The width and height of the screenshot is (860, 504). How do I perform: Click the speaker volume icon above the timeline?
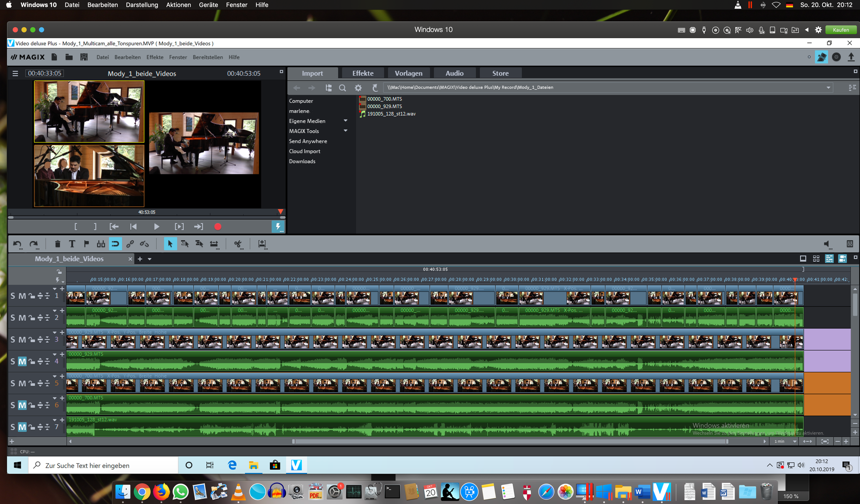[827, 244]
